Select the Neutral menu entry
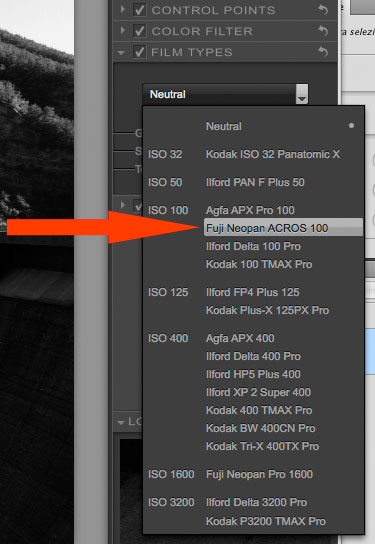375x544 pixels. tap(224, 126)
